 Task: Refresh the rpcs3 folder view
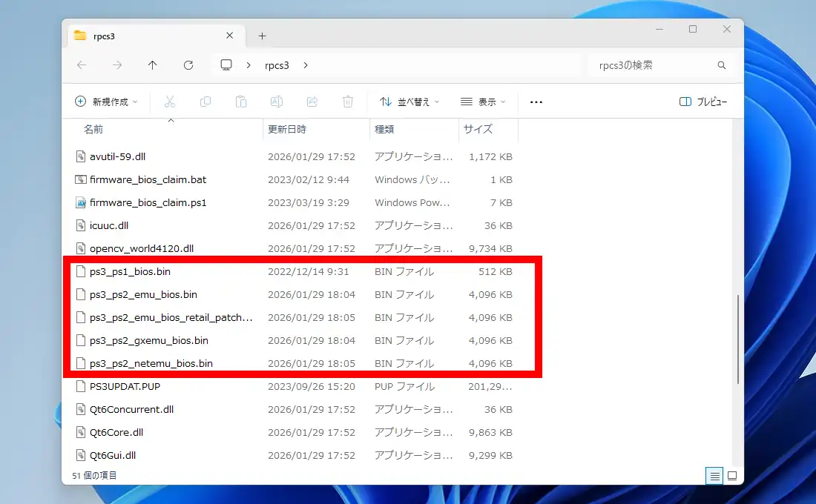pos(188,65)
